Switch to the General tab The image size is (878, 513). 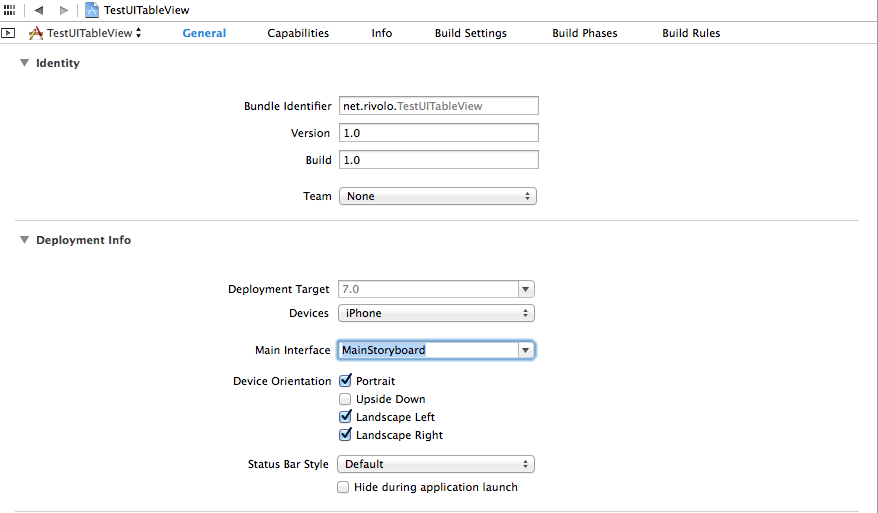click(x=204, y=33)
